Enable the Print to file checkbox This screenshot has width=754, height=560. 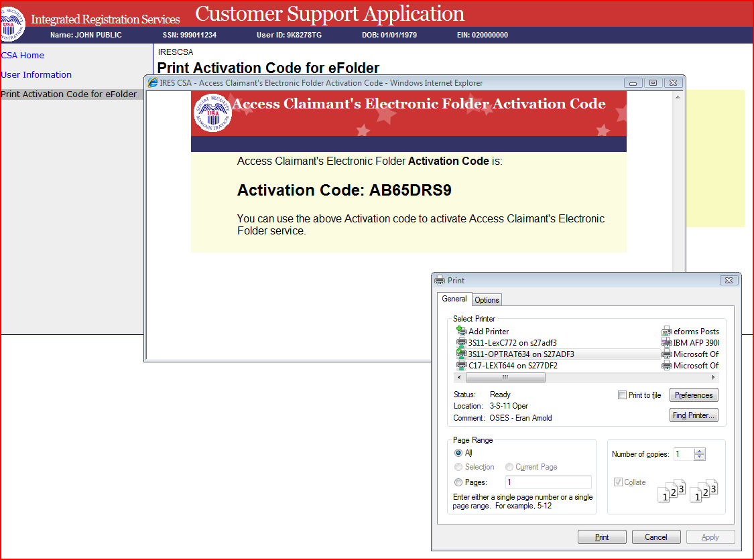[622, 395]
